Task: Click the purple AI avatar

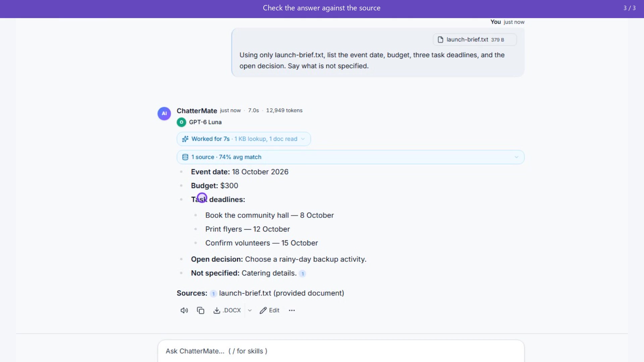Action: coord(164,113)
